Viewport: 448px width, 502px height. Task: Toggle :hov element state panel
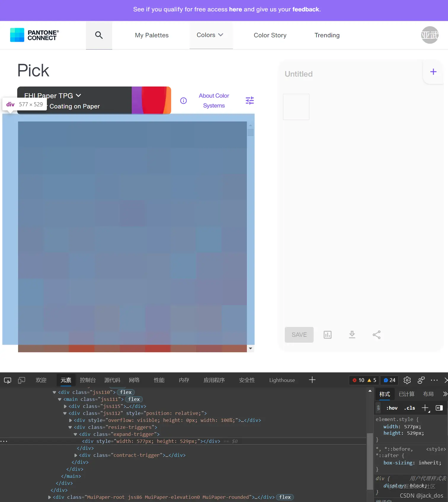click(392, 408)
